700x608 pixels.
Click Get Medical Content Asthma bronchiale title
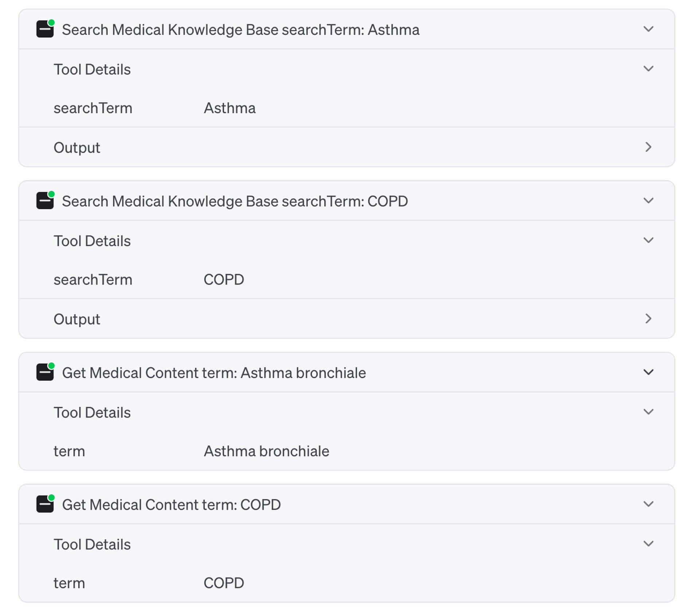(x=214, y=373)
